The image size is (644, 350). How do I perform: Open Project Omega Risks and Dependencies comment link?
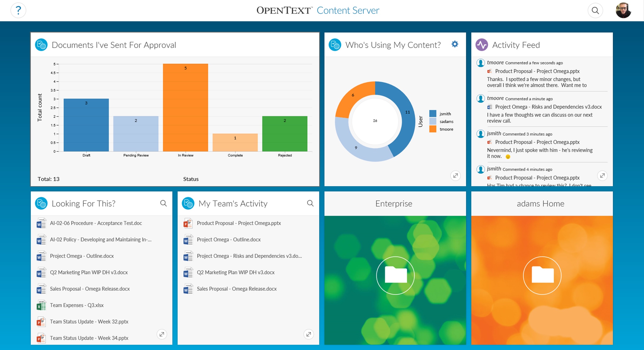pyautogui.click(x=548, y=107)
